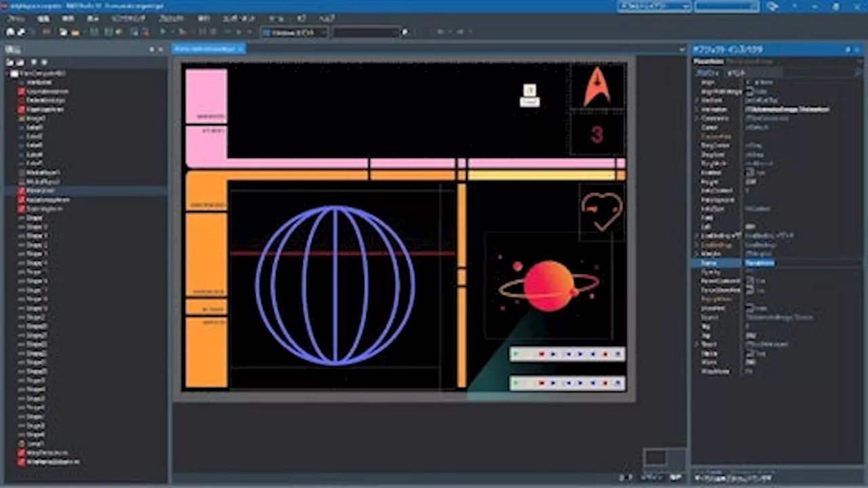This screenshot has width=868, height=488.
Task: Click the toolbar search magnifier icon
Action: (x=406, y=32)
